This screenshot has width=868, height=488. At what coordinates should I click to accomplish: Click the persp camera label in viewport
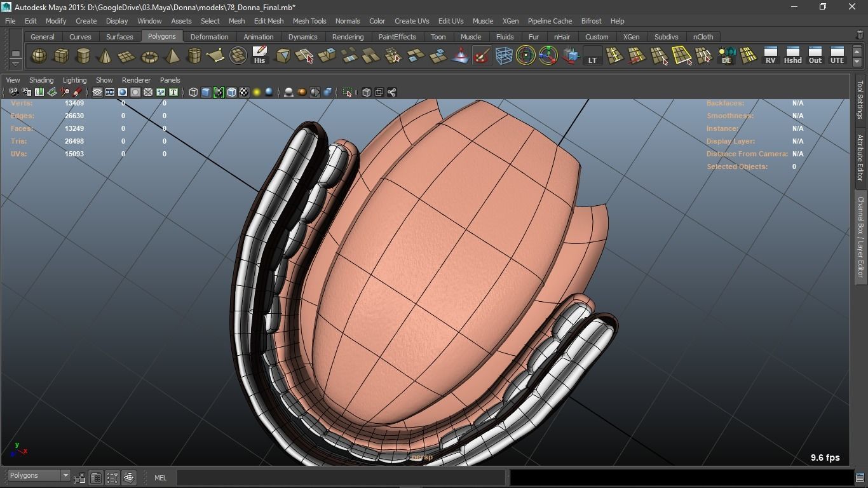coord(422,457)
